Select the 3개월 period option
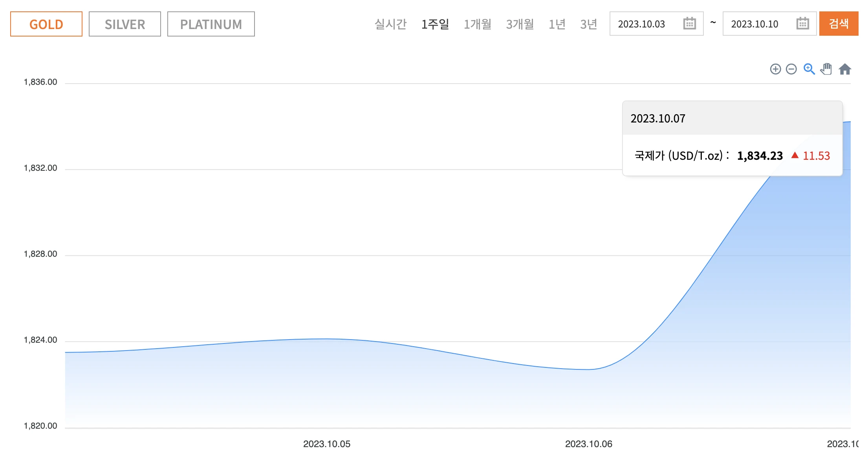The width and height of the screenshot is (868, 464). click(520, 24)
